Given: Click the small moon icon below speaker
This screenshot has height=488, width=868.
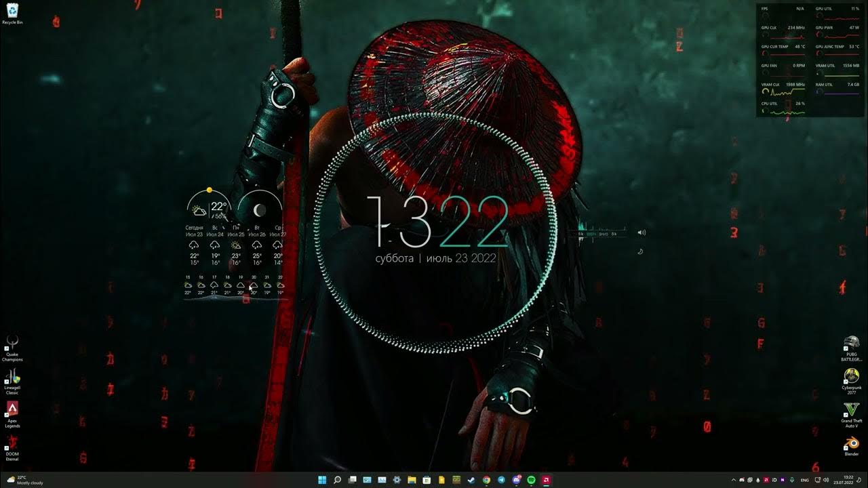Looking at the screenshot, I should tap(639, 251).
